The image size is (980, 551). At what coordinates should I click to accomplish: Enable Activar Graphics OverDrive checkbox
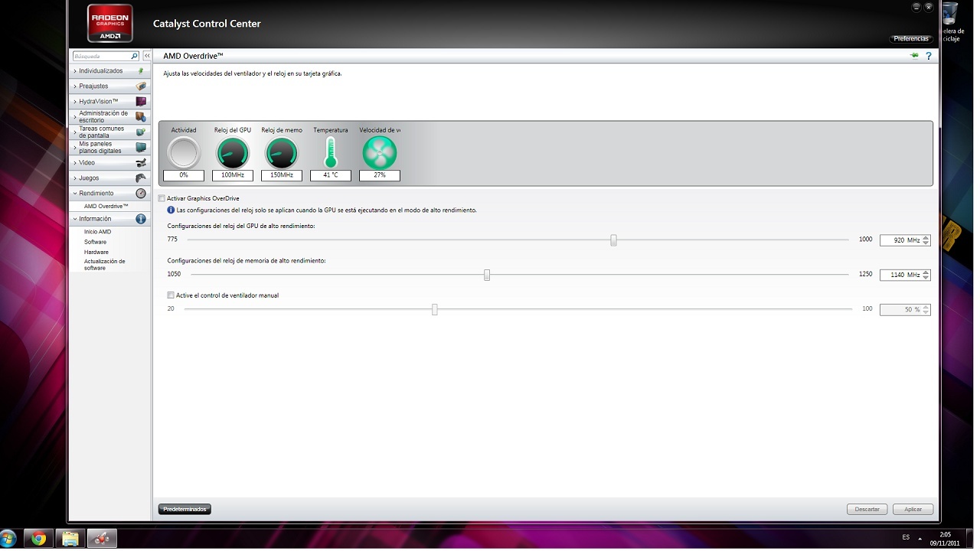(x=162, y=198)
